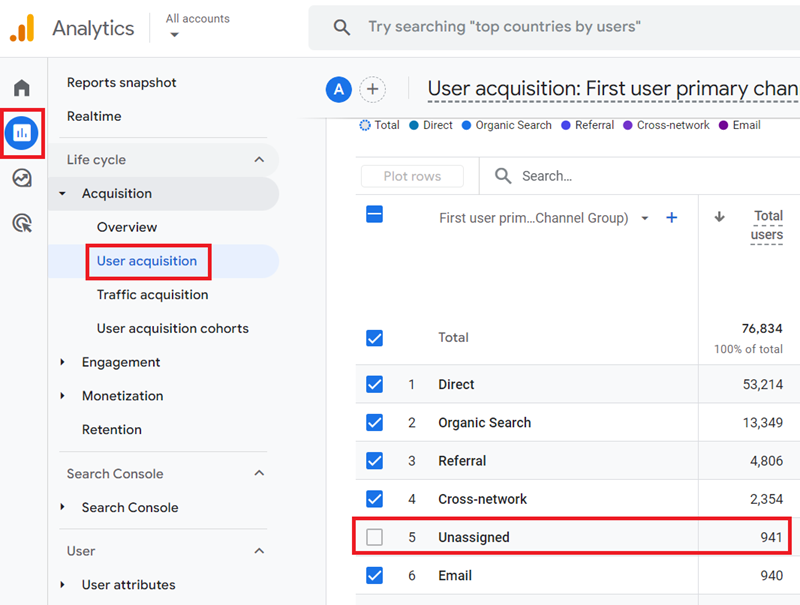This screenshot has height=605, width=800.
Task: Click the blue plus to add dimension
Action: pyautogui.click(x=672, y=218)
